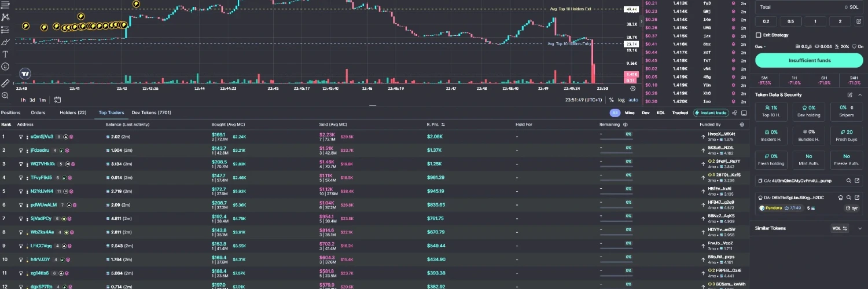Search the DA developer address

(849, 197)
